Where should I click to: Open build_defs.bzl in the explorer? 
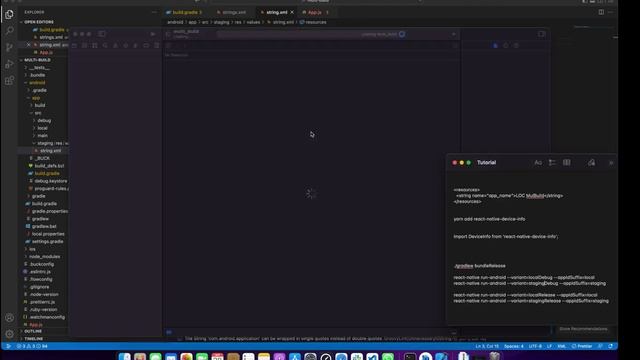pyautogui.click(x=49, y=166)
